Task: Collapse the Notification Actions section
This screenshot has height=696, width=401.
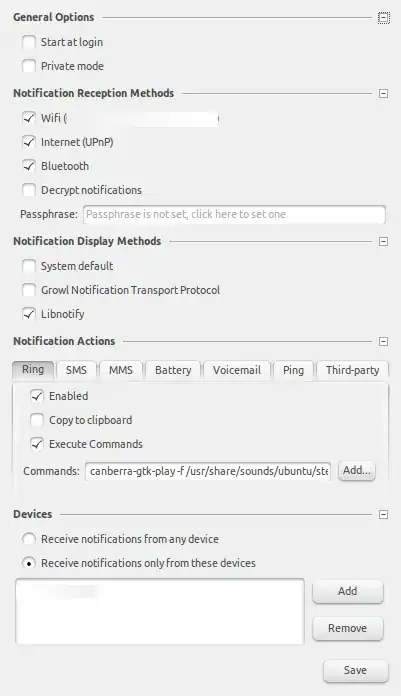Action: 383,341
